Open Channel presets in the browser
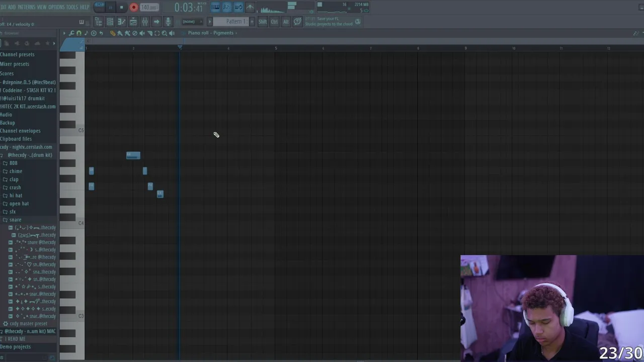Screen dimensions: 644x362 tap(17, 54)
